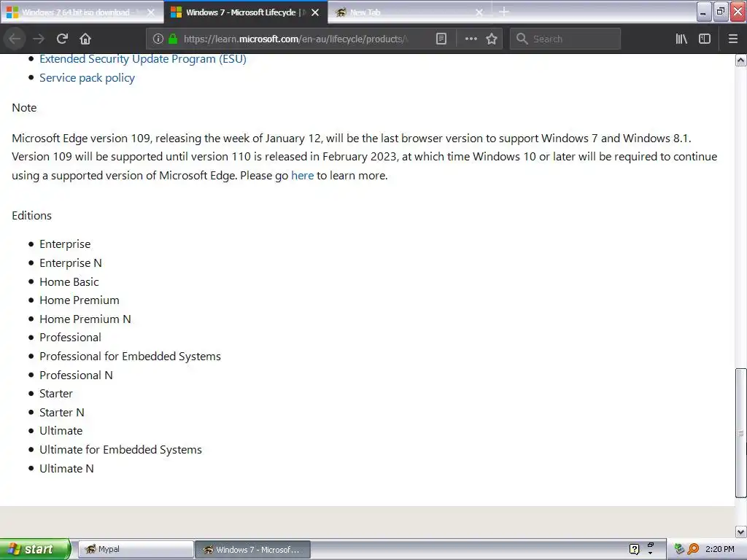Image resolution: width=747 pixels, height=560 pixels.
Task: Click the green secure connection padlock
Action: (173, 39)
